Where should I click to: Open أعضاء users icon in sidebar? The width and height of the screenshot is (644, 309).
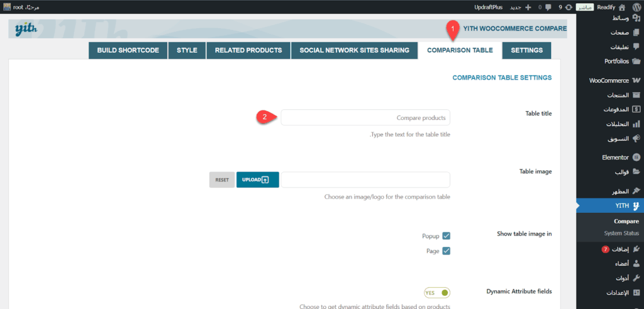636,263
